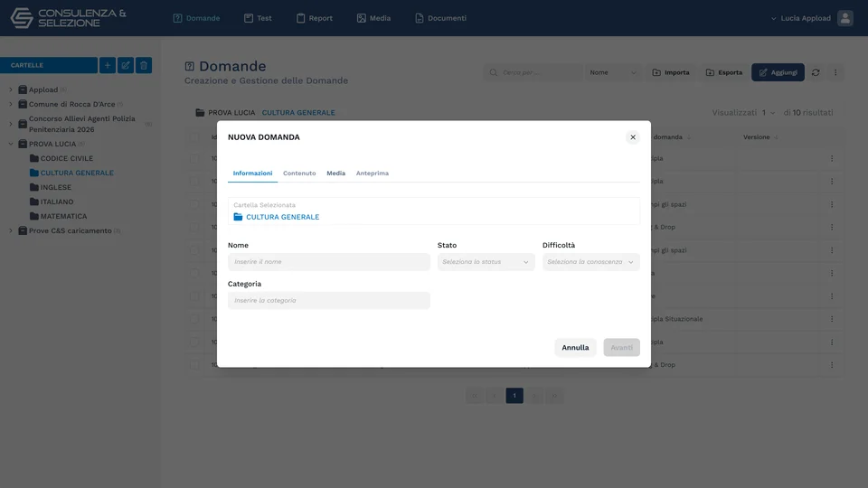868x488 pixels.
Task: Check the first row's checkbox
Action: [194, 158]
